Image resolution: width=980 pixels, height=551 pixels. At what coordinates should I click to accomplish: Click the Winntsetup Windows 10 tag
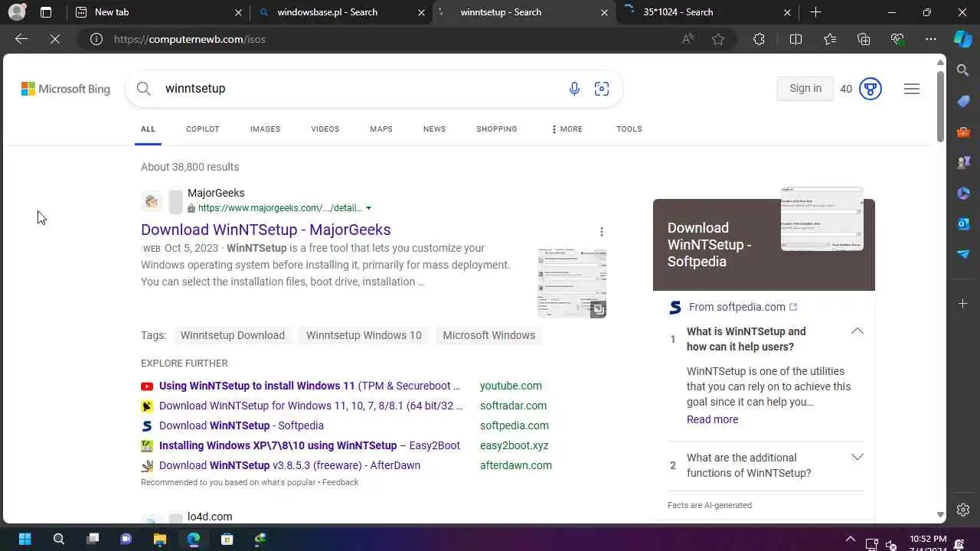coord(364,335)
